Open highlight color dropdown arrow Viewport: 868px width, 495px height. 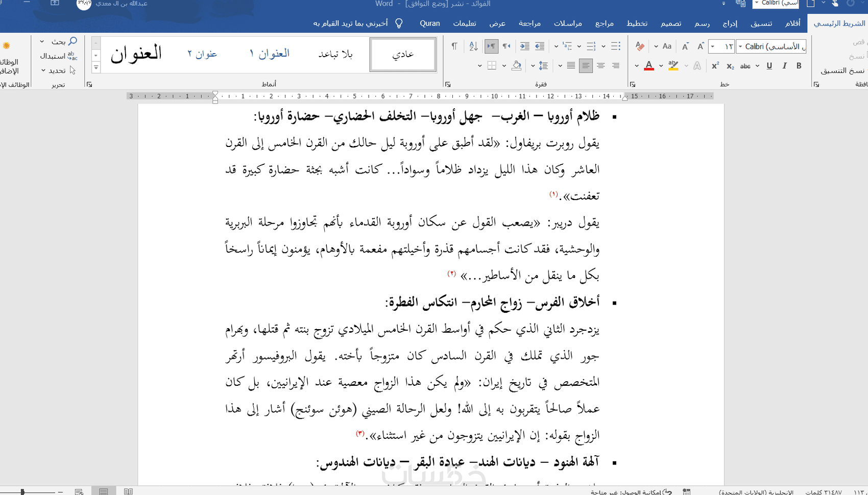tap(661, 66)
